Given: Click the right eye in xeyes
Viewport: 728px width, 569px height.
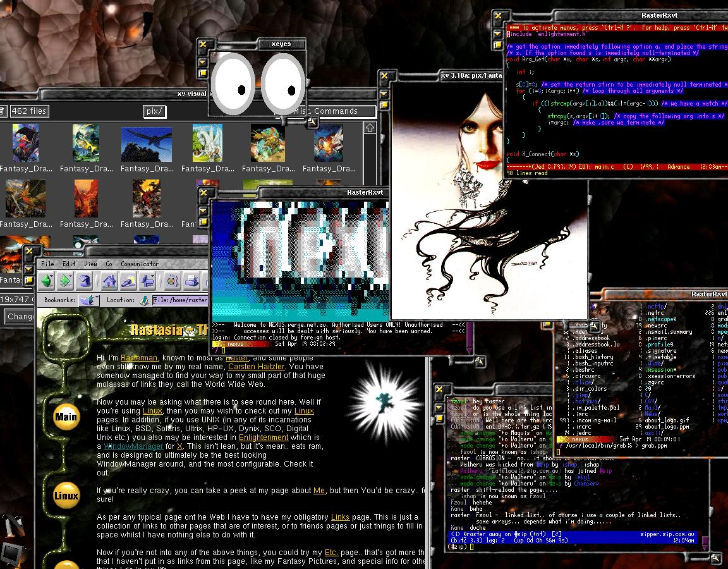Looking at the screenshot, I should click(x=283, y=84).
